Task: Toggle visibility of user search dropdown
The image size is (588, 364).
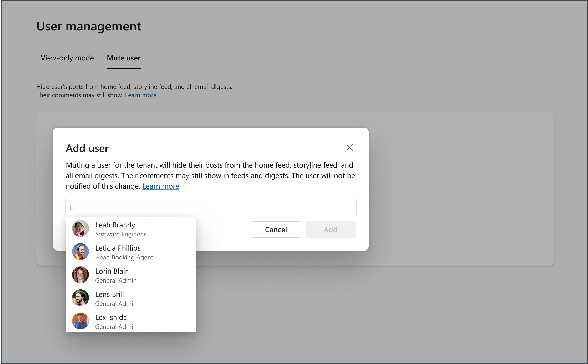Action: (211, 207)
